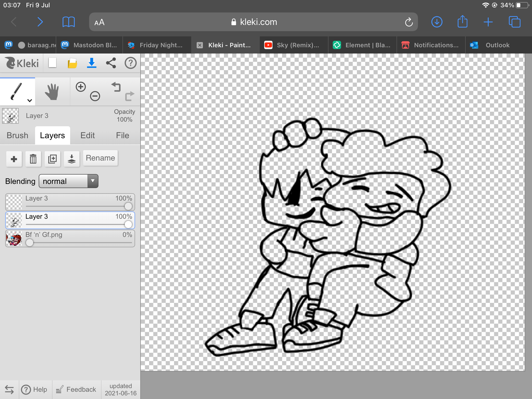Duplicate the current layer icon
The width and height of the screenshot is (532, 399).
click(52, 159)
